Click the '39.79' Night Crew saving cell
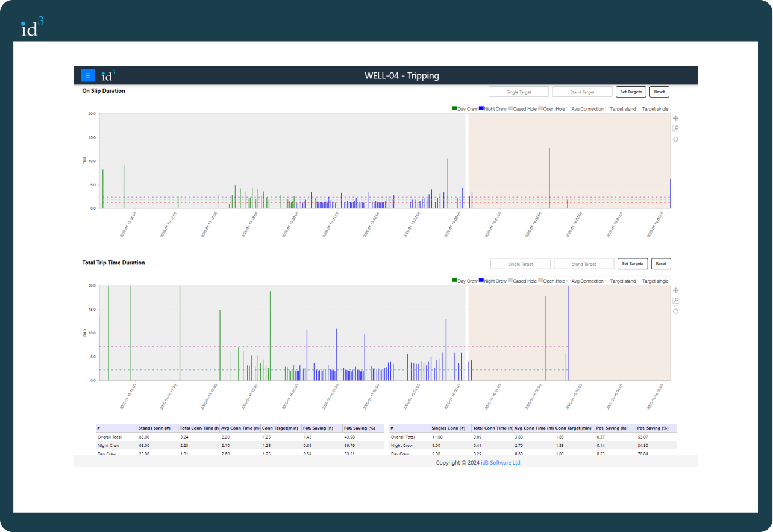The image size is (773, 532). click(x=349, y=445)
